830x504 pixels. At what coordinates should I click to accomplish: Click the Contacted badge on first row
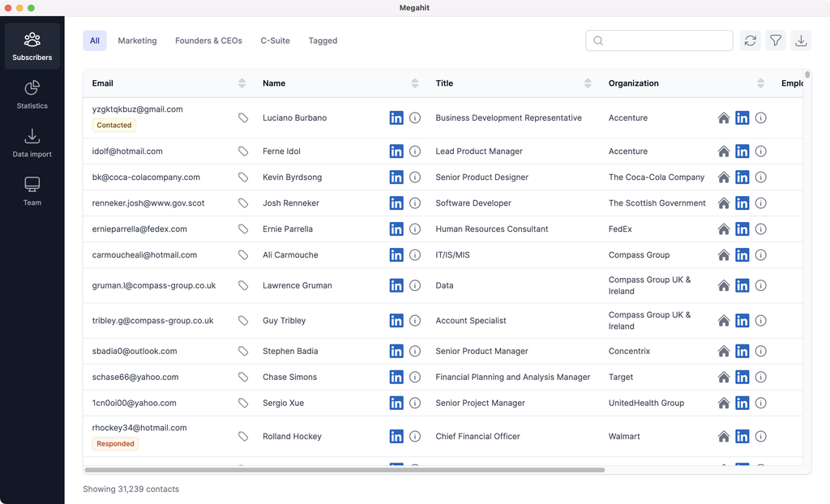pos(114,126)
